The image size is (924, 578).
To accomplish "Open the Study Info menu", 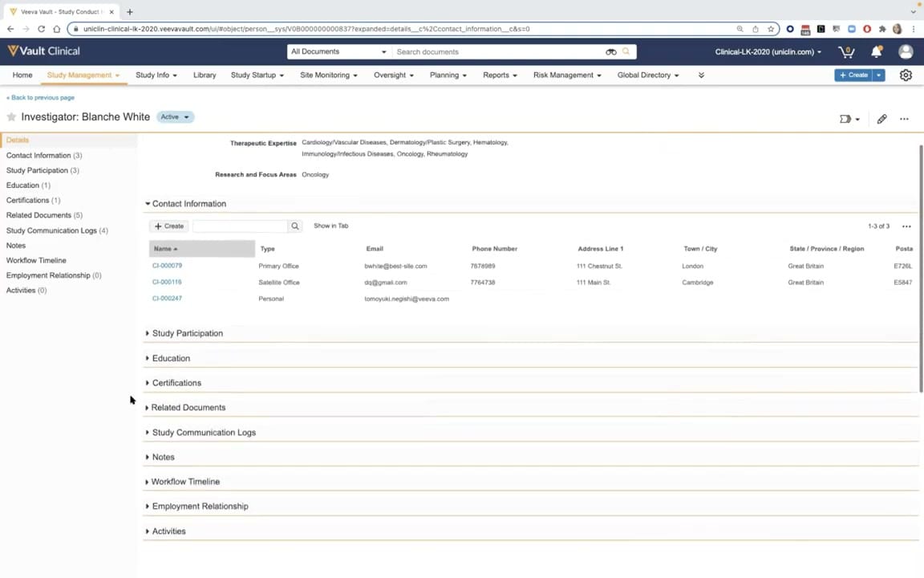I will pos(156,75).
